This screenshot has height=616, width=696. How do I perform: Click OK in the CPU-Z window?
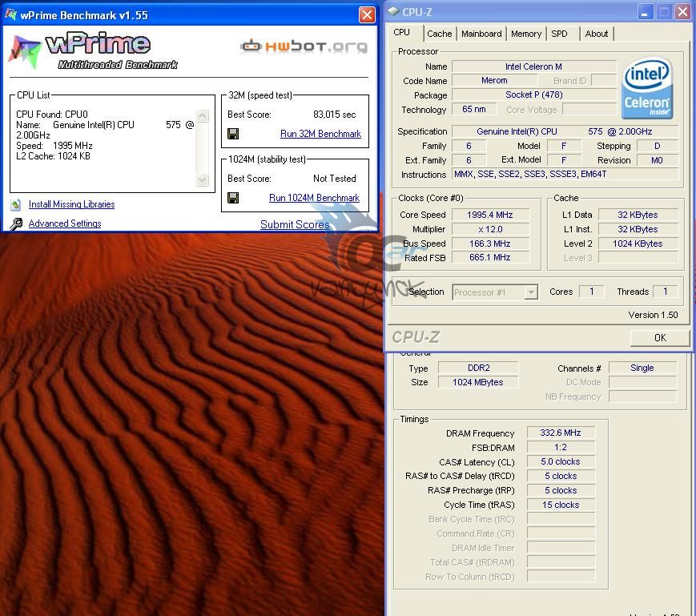(660, 338)
